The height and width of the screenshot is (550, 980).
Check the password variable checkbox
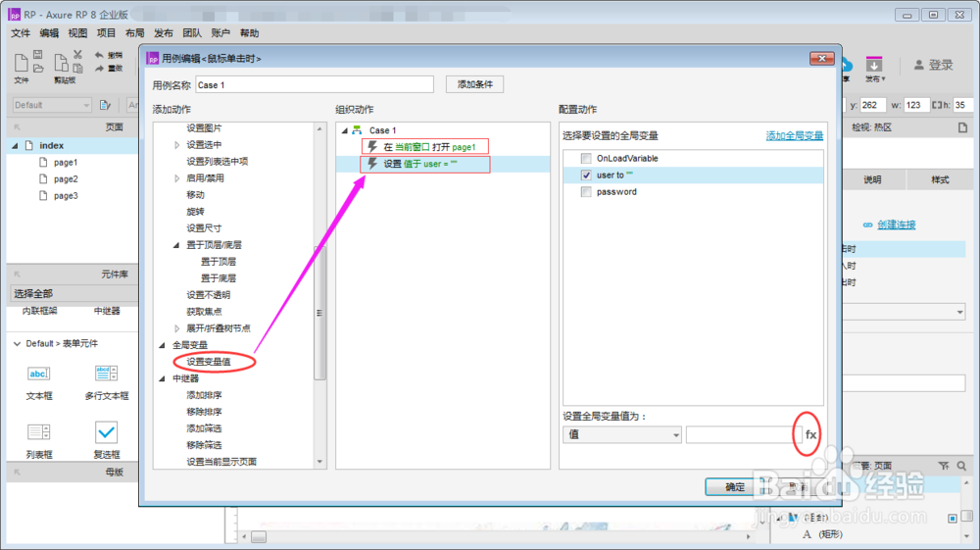pyautogui.click(x=586, y=192)
